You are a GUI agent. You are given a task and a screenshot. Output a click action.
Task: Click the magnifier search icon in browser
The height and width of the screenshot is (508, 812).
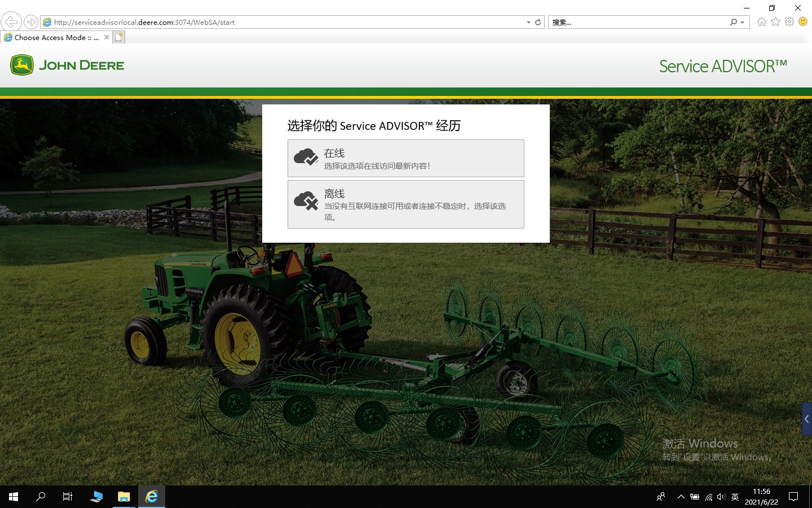click(x=733, y=22)
